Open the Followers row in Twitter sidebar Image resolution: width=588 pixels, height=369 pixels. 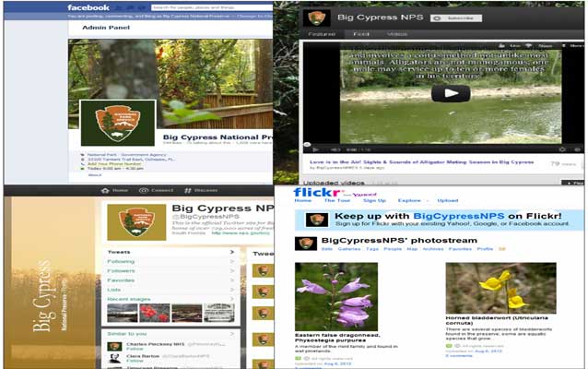[171, 270]
